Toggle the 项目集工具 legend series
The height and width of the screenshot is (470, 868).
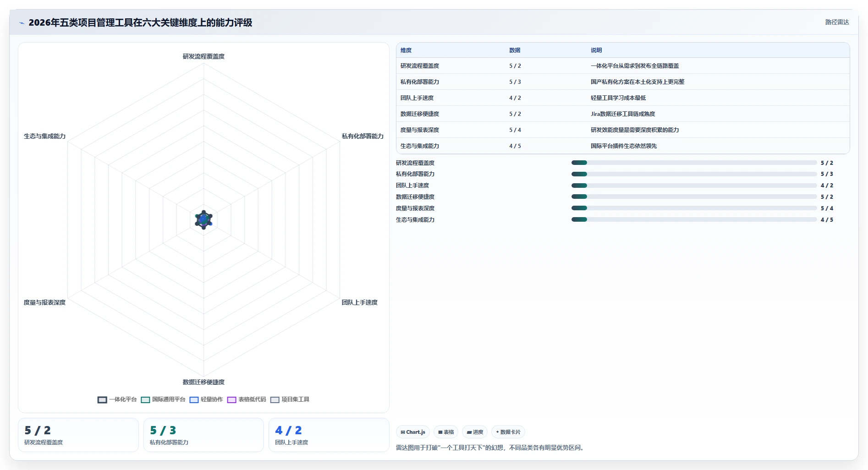[x=290, y=399]
